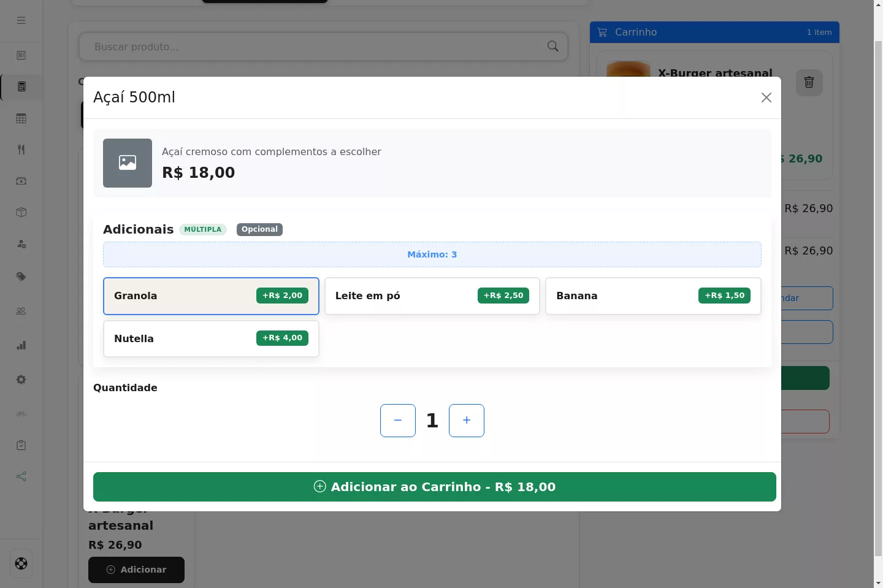Open the fork and knife menu icon
Screen dimensions: 883x588
(x=21, y=150)
